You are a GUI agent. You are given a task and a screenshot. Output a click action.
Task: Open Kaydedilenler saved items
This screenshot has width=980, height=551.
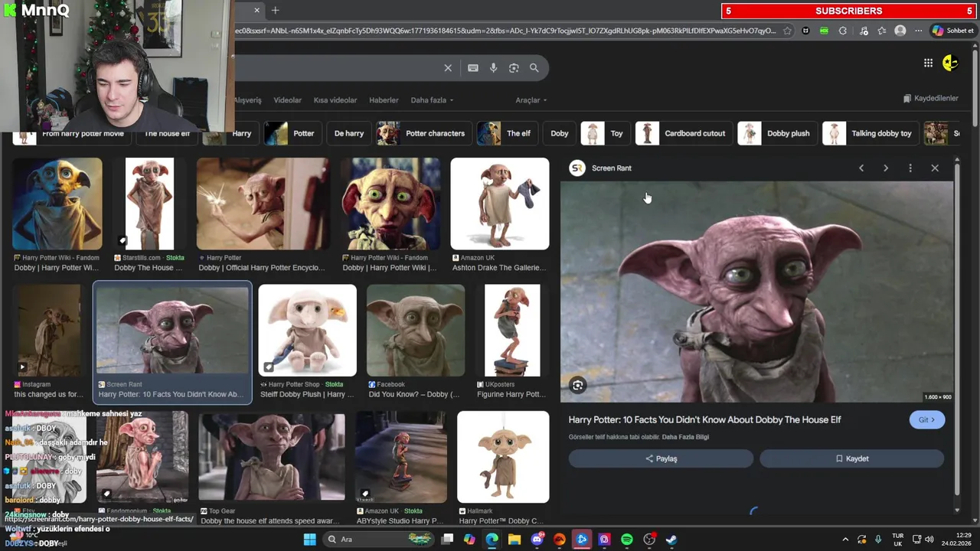(x=930, y=98)
